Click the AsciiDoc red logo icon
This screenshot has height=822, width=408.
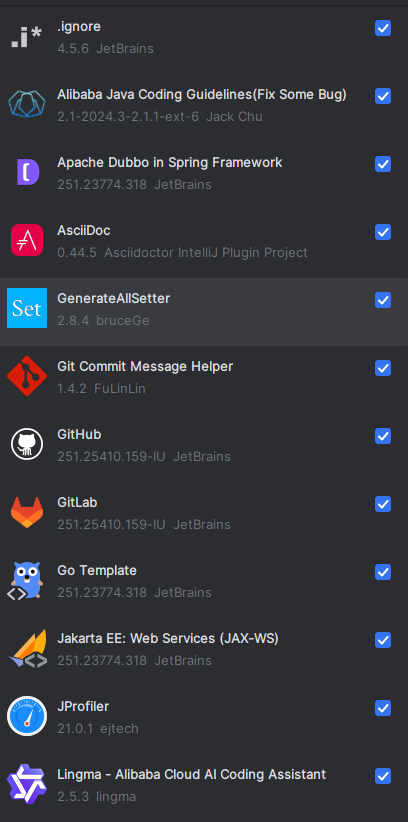27,240
